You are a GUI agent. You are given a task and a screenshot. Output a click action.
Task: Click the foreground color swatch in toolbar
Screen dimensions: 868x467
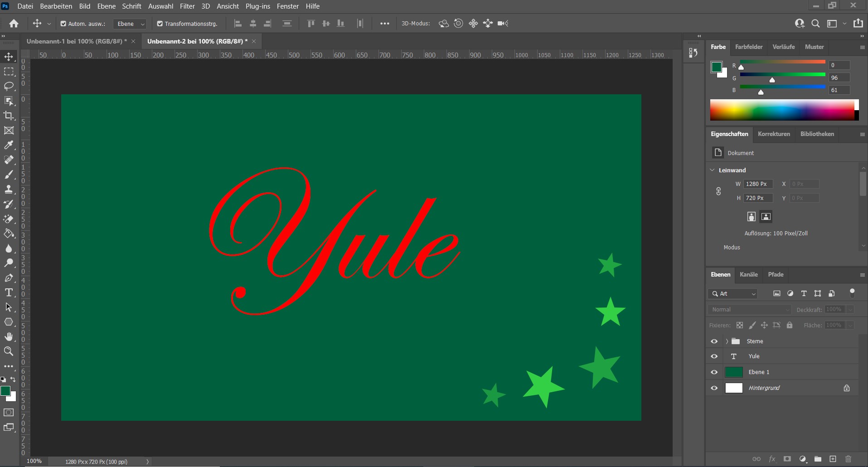pos(5,391)
